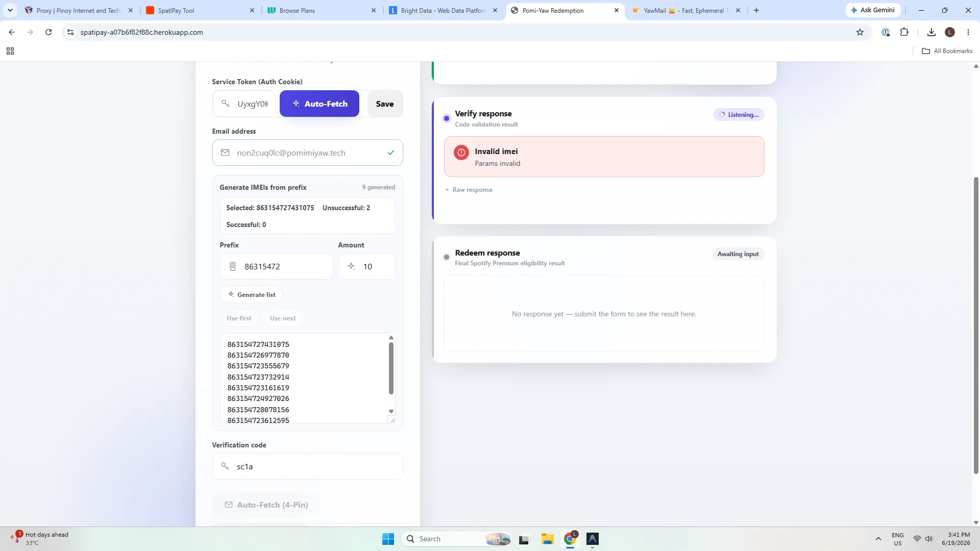Open the tab search dropdown
Screen dimensions: 980x551
pyautogui.click(x=10, y=10)
